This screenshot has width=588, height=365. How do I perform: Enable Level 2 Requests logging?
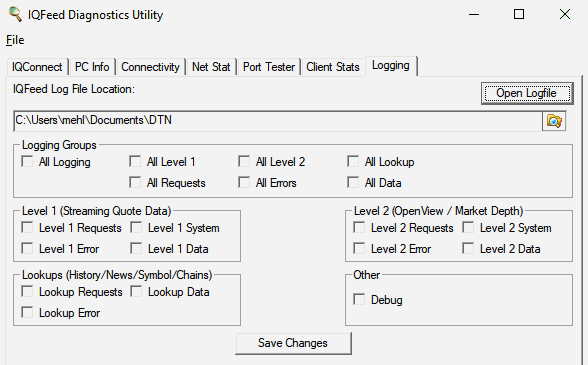359,228
